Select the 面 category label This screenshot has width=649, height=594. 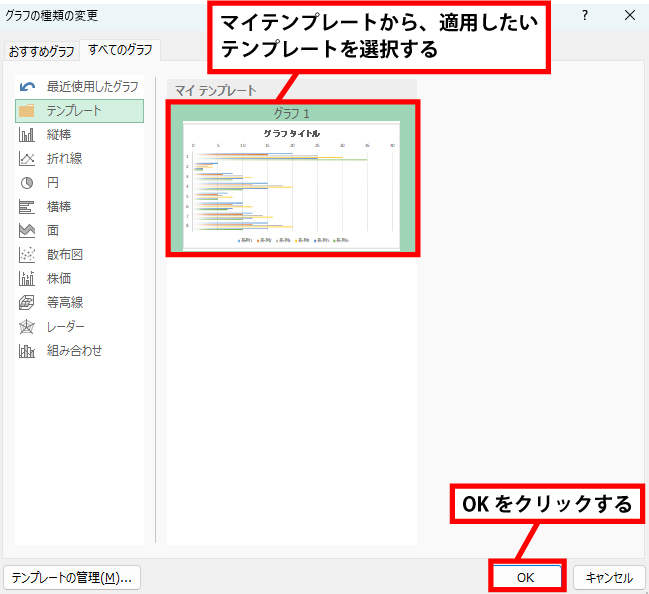pyautogui.click(x=53, y=231)
